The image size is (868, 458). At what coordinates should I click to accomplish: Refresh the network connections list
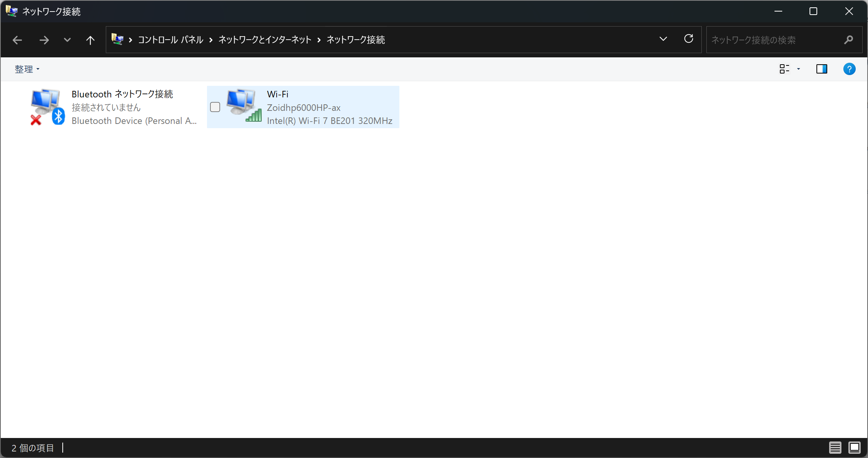(689, 39)
